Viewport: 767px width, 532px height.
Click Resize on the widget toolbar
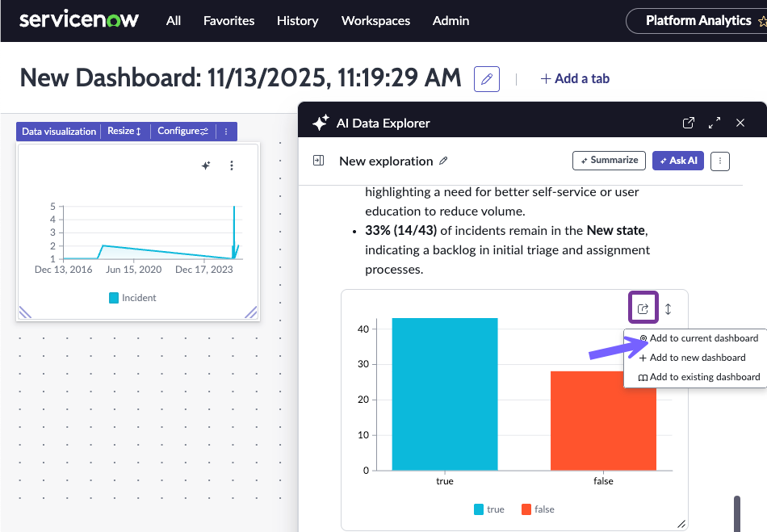124,131
